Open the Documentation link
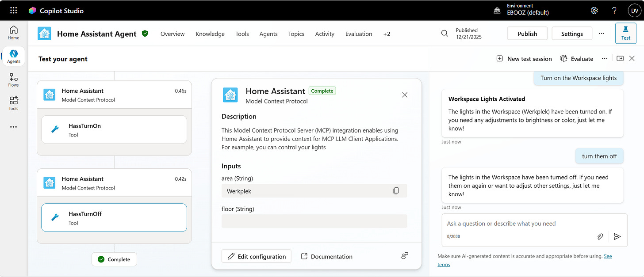Screen dimensions: 644x277 [x=326, y=256]
